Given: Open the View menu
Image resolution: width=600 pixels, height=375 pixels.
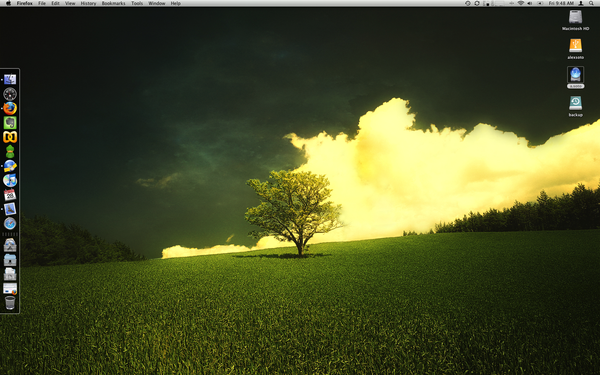Looking at the screenshot, I should pos(70,3).
